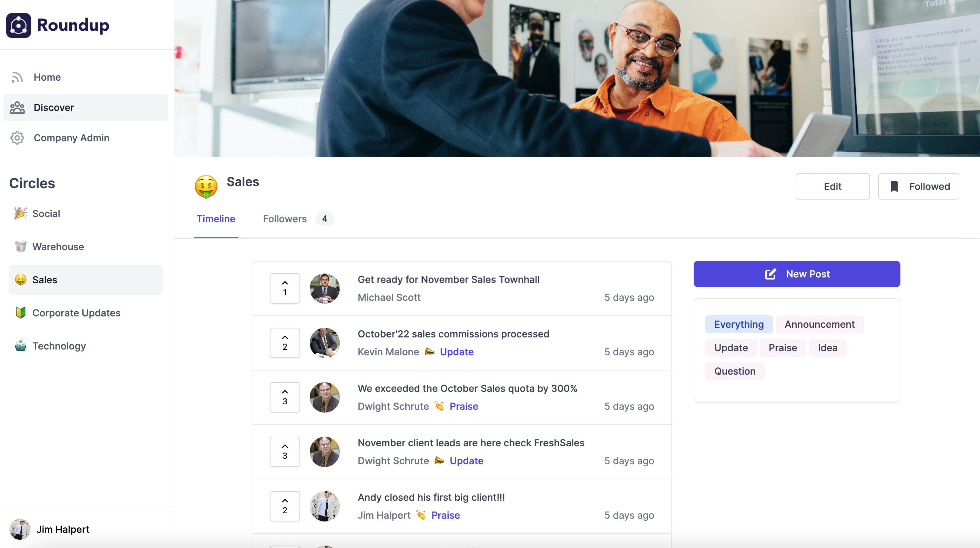Click the Sales money-face emoji header icon
The height and width of the screenshot is (548, 980).
(206, 187)
